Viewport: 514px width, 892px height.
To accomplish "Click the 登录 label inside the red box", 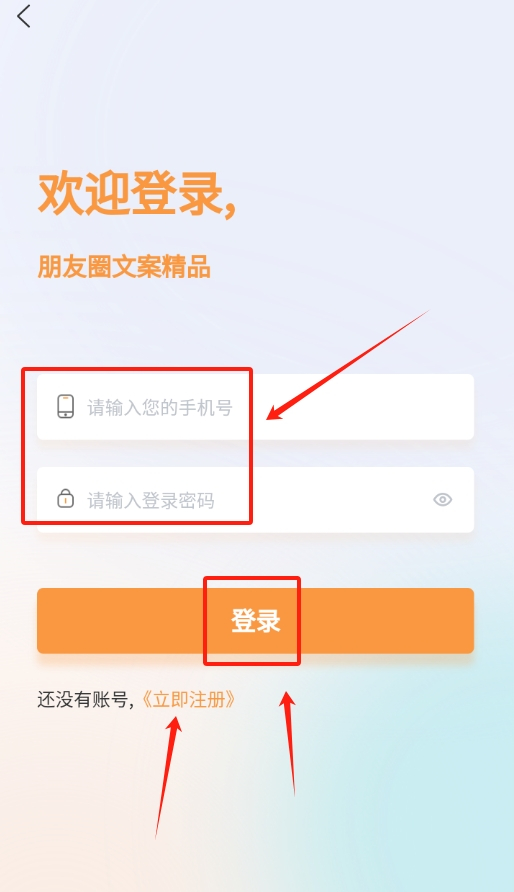I will click(x=256, y=621).
